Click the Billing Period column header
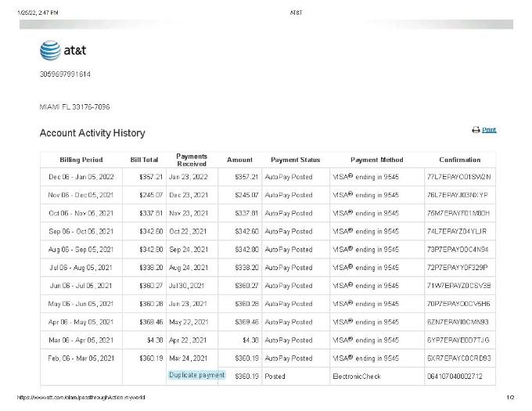The height and width of the screenshot is (411, 532). click(81, 160)
